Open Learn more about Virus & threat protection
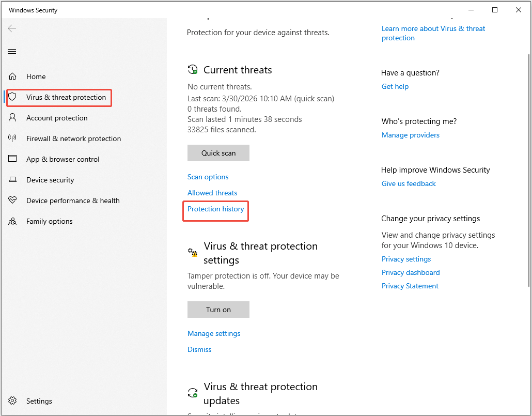This screenshot has height=416, width=532. [433, 33]
